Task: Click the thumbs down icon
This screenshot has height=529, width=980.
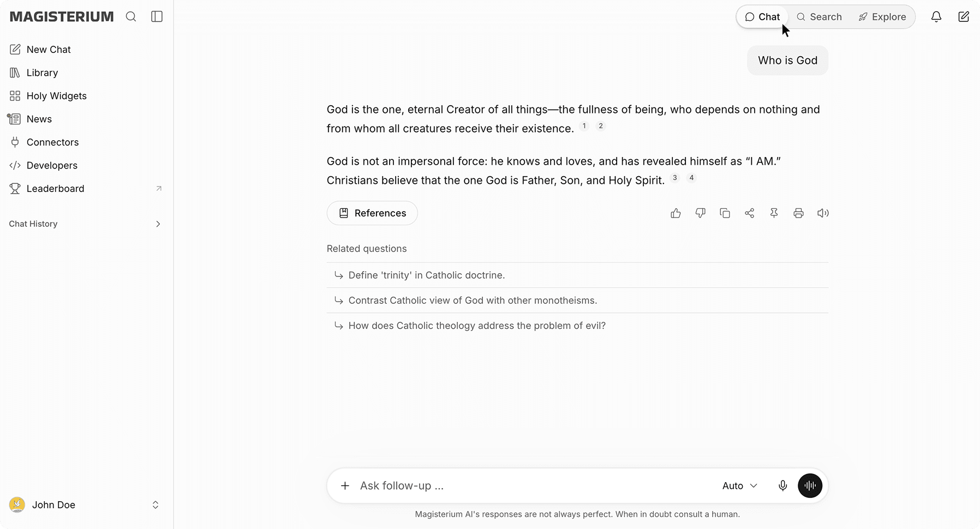Action: tap(701, 213)
